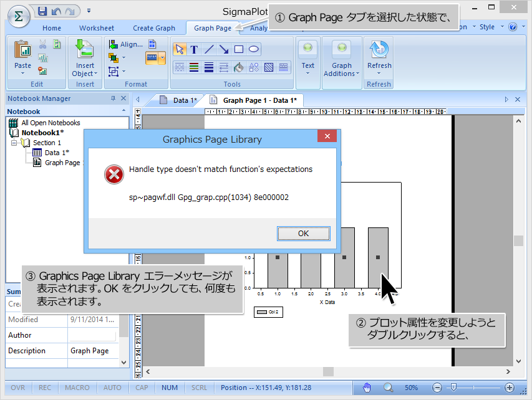Select the Rectangle drawing tool

[239, 49]
